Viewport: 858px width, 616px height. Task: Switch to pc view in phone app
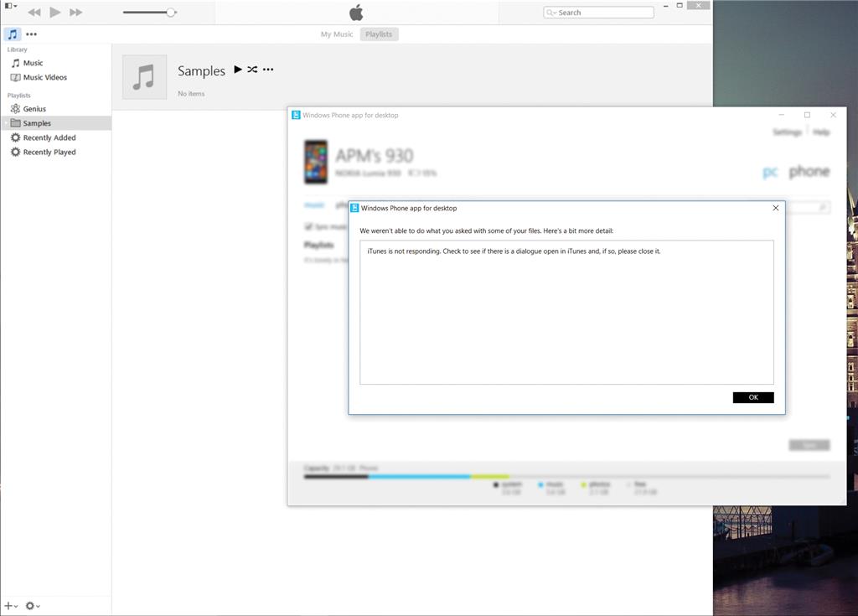770,173
